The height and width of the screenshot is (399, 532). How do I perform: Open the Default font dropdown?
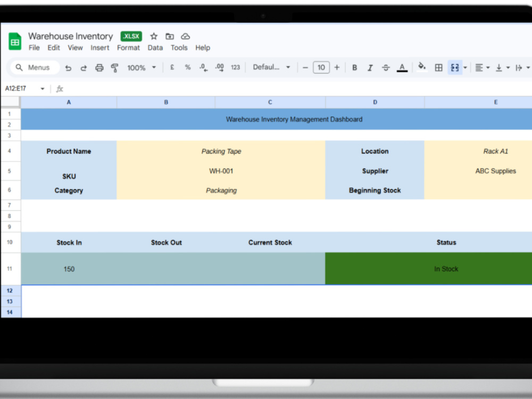click(271, 67)
